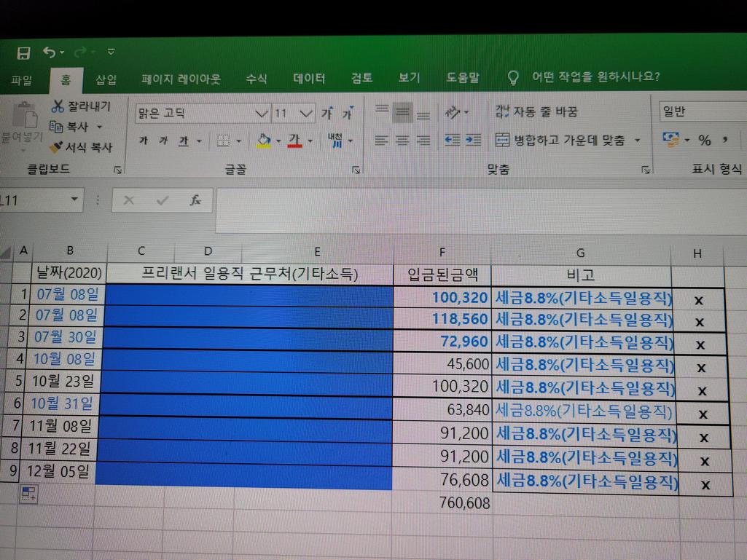747x560 pixels.
Task: Toggle bold 가 formatting
Action: (144, 141)
